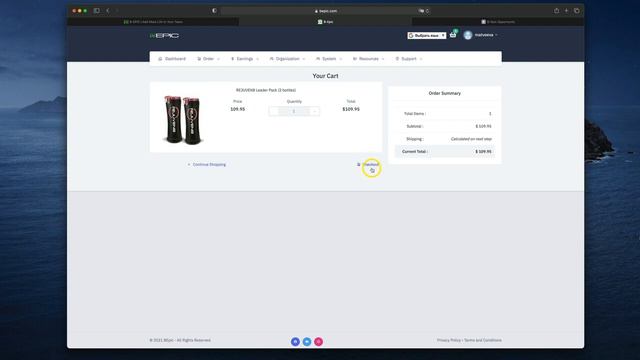Viewport: 640px width, 360px height.
Task: Go back with Safari's back arrow
Action: click(x=108, y=11)
